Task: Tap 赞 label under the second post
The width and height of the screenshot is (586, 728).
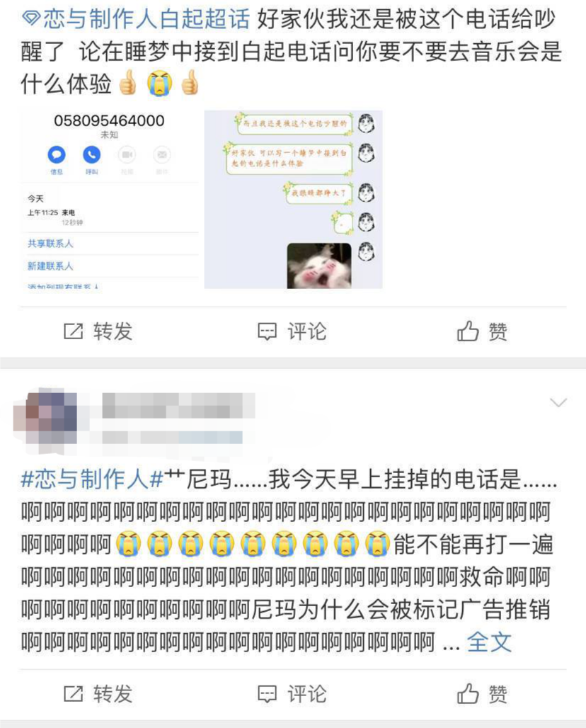Action: 498,694
